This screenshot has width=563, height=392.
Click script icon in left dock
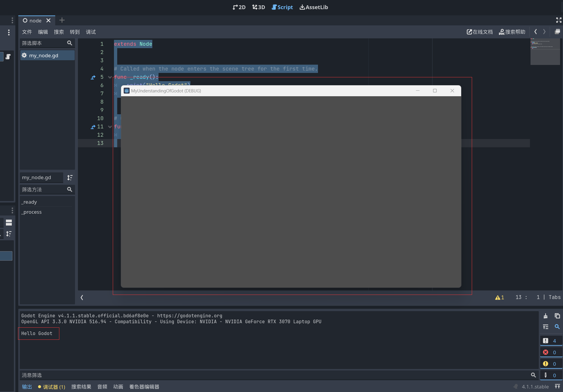[x=8, y=57]
